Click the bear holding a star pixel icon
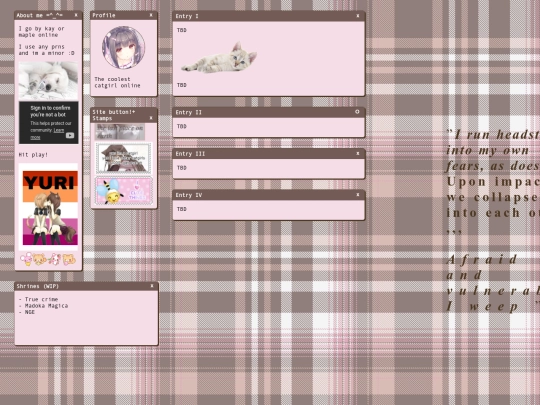Image resolution: width=540 pixels, height=405 pixels. (40, 259)
